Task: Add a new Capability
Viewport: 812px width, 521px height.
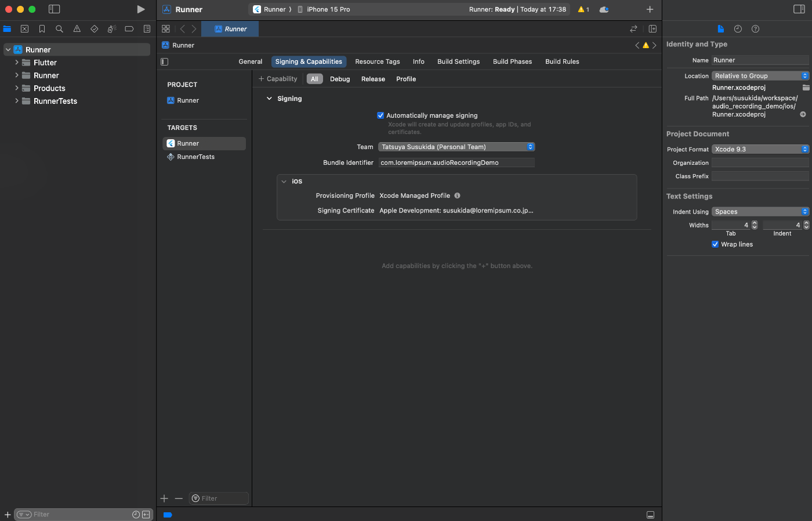Action: 278,79
